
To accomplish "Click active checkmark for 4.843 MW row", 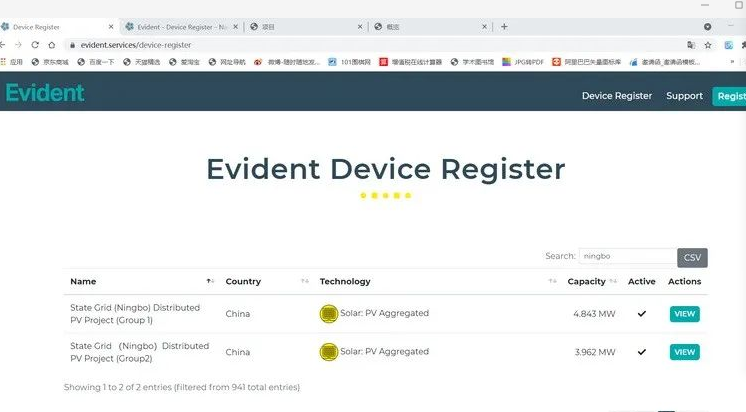I will [641, 313].
